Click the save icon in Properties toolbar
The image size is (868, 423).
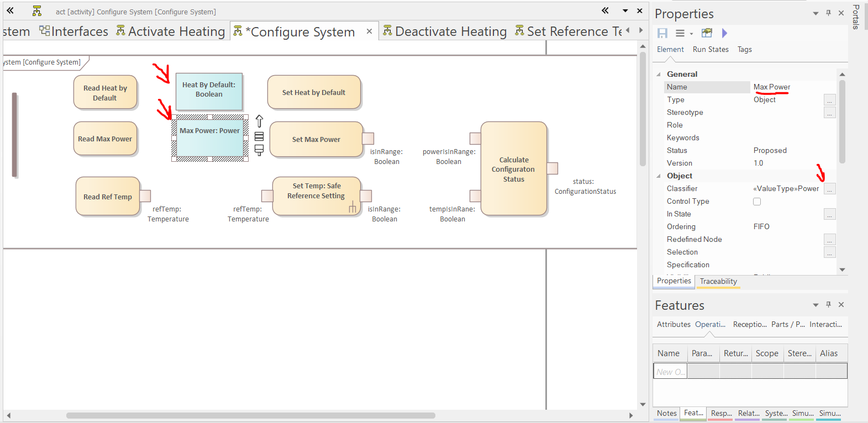(x=662, y=33)
